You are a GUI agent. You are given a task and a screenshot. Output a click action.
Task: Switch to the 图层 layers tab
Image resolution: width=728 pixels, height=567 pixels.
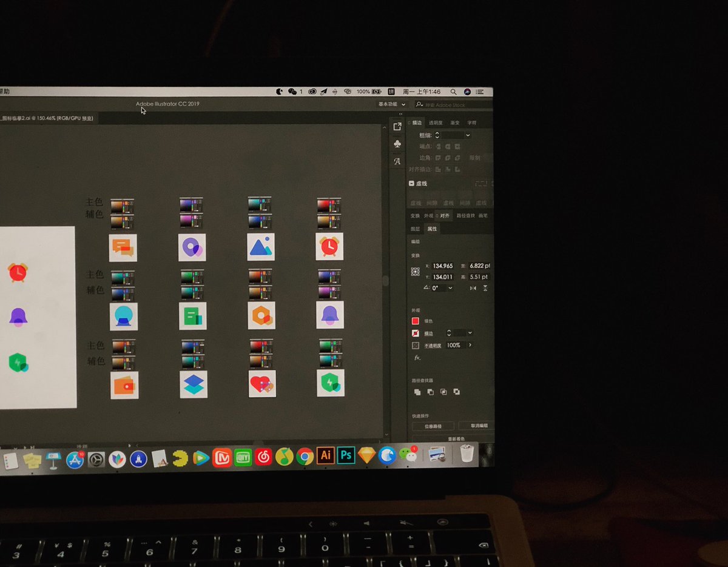click(415, 229)
